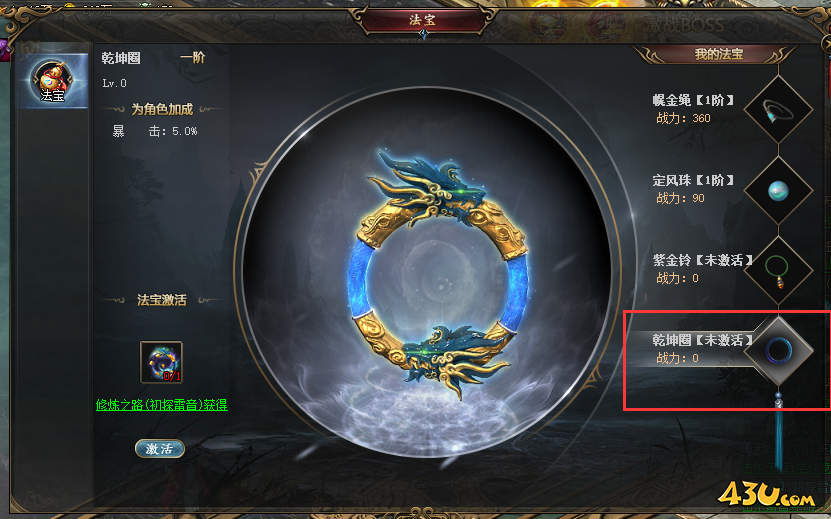
Task: Select the 乾坤圈 blue ring diamond icon
Action: click(778, 351)
